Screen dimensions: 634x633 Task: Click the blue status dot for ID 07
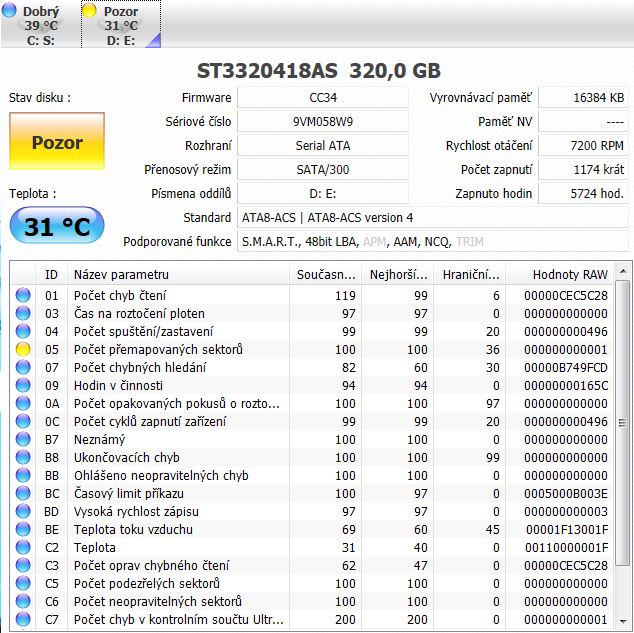click(23, 367)
